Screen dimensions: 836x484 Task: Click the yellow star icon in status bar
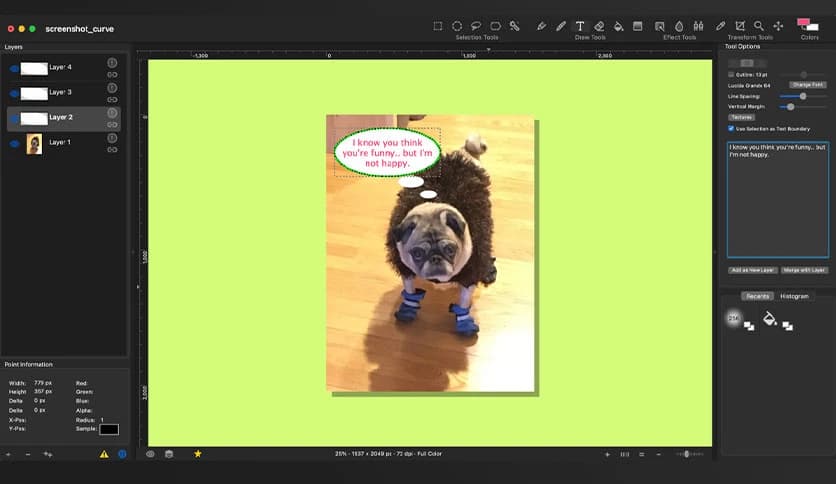198,454
